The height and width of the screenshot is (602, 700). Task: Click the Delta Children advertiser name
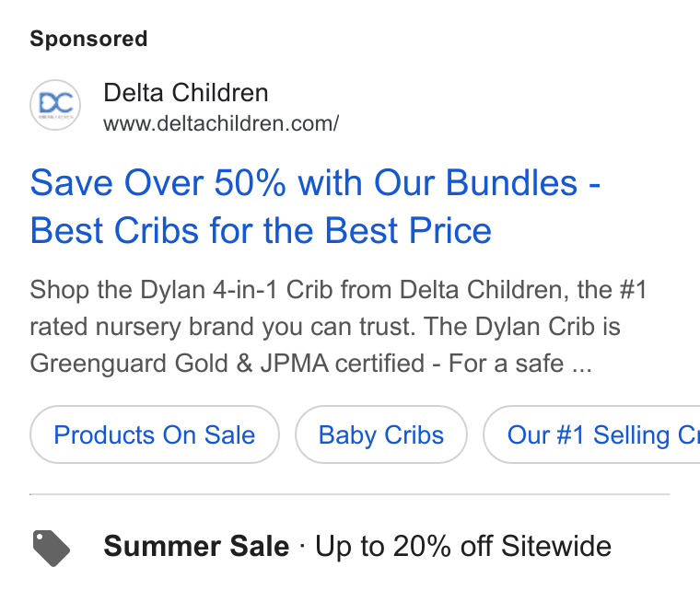[186, 93]
